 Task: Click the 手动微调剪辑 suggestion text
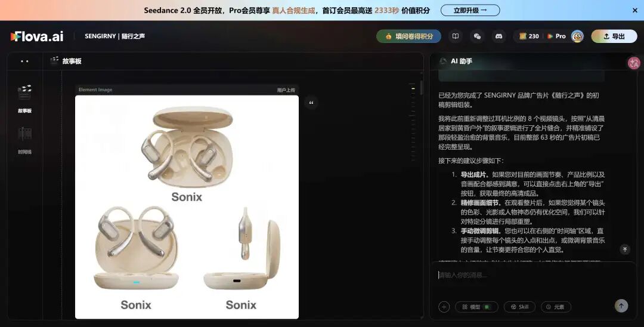pos(481,231)
